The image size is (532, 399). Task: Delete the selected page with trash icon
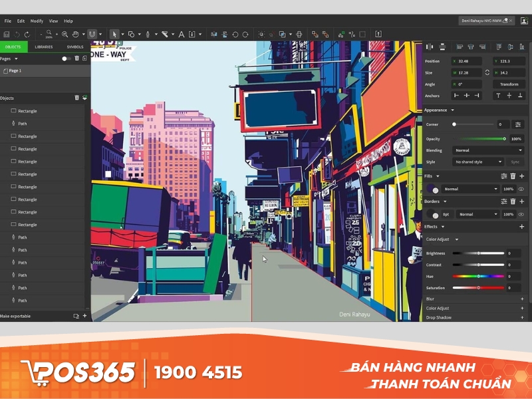[x=76, y=59]
